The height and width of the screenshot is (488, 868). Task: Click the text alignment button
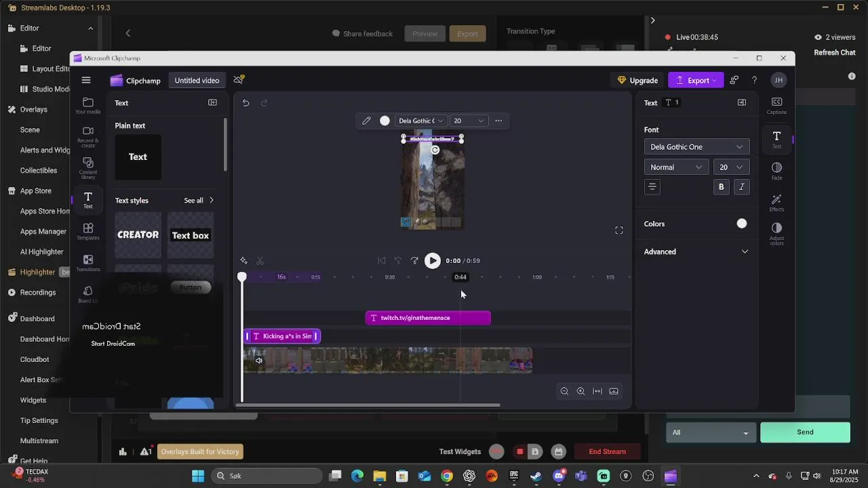652,187
